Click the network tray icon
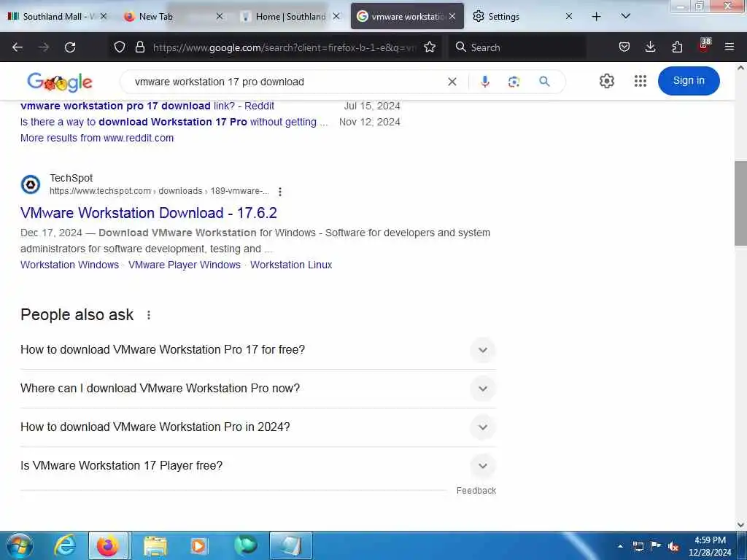Viewport: 747px width, 560px height. [638, 547]
